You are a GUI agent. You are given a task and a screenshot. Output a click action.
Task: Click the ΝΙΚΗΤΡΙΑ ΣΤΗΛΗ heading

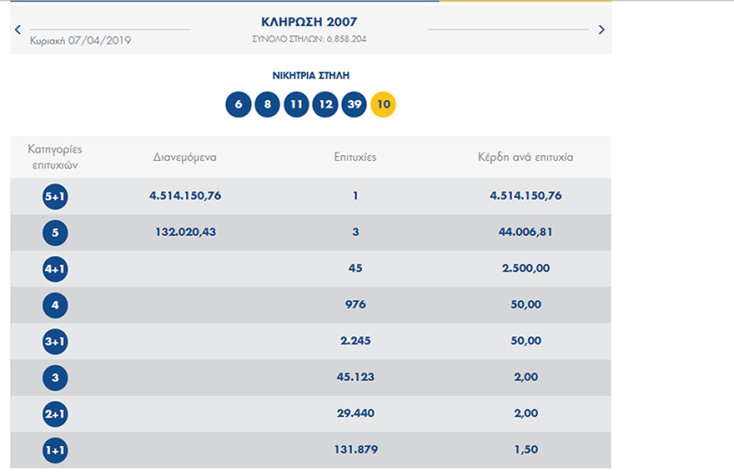coord(310,76)
